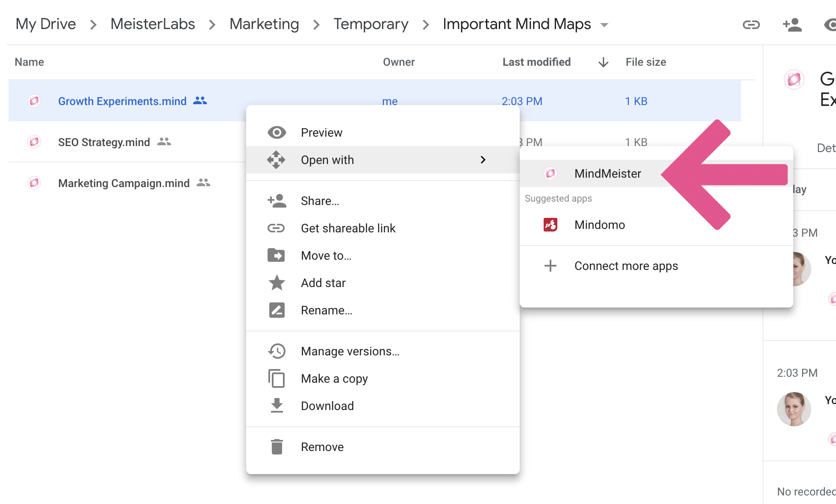Viewport: 836px width, 504px height.
Task: Choose Manage versions… option
Action: pos(383,351)
